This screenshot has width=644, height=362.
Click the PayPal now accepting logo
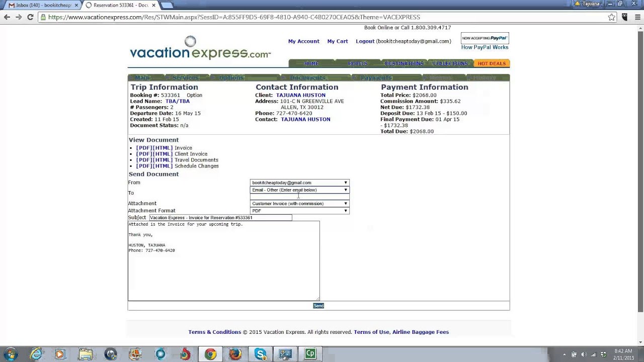tap(485, 38)
